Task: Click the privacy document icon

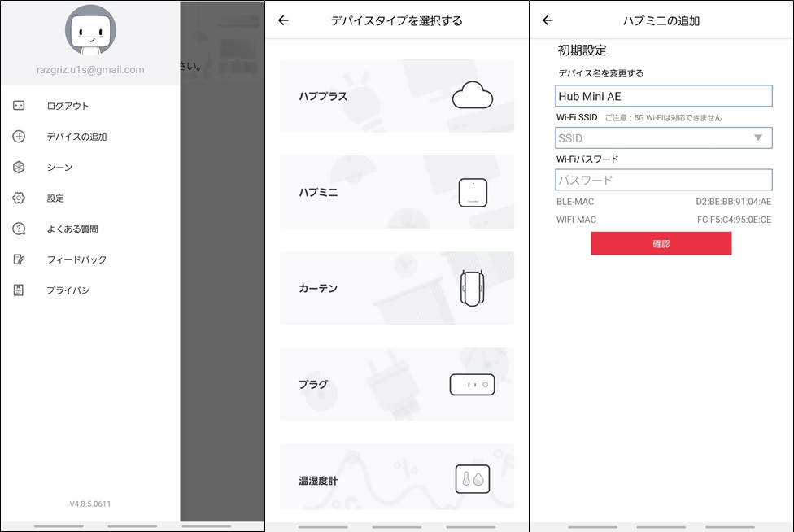Action: (x=19, y=290)
